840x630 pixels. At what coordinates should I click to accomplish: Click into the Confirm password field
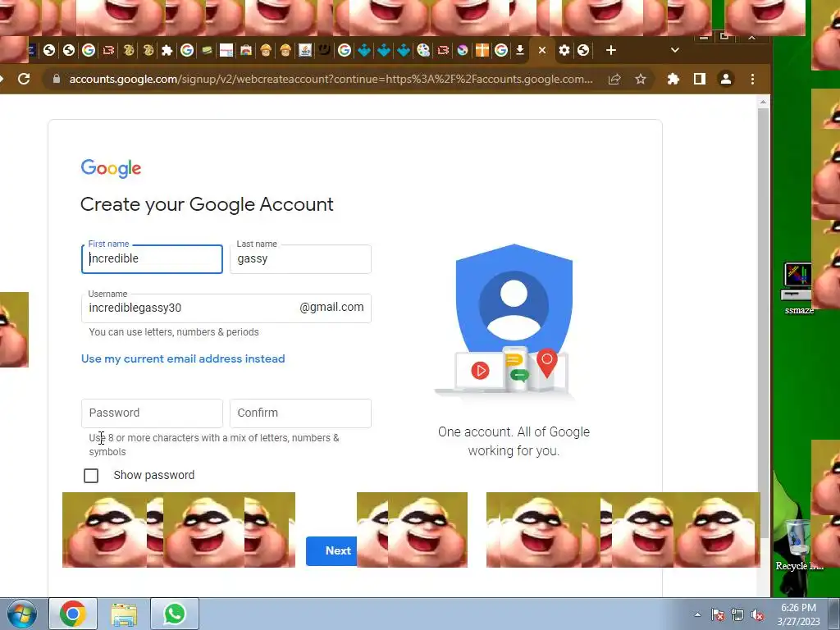[x=300, y=413]
